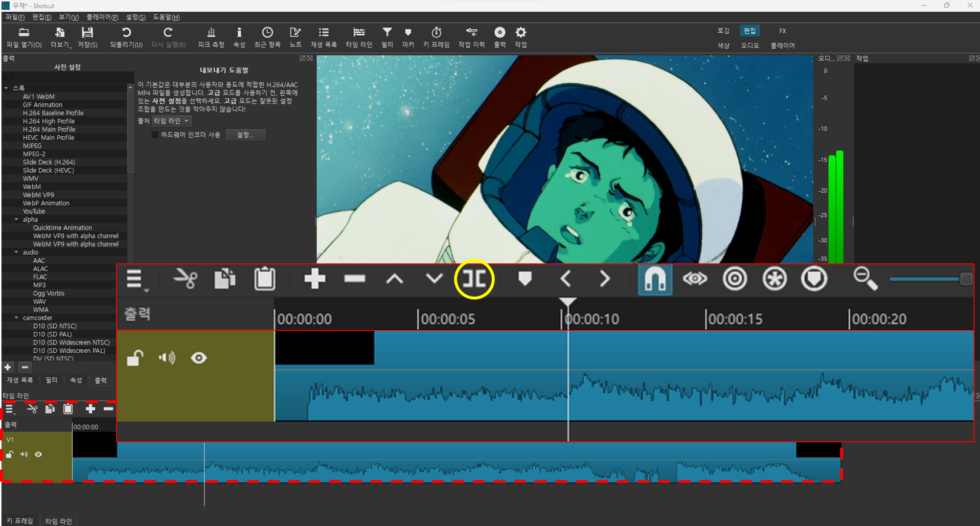The height and width of the screenshot is (526, 980).
Task: Collapse the audio preset group
Action: coord(17,252)
